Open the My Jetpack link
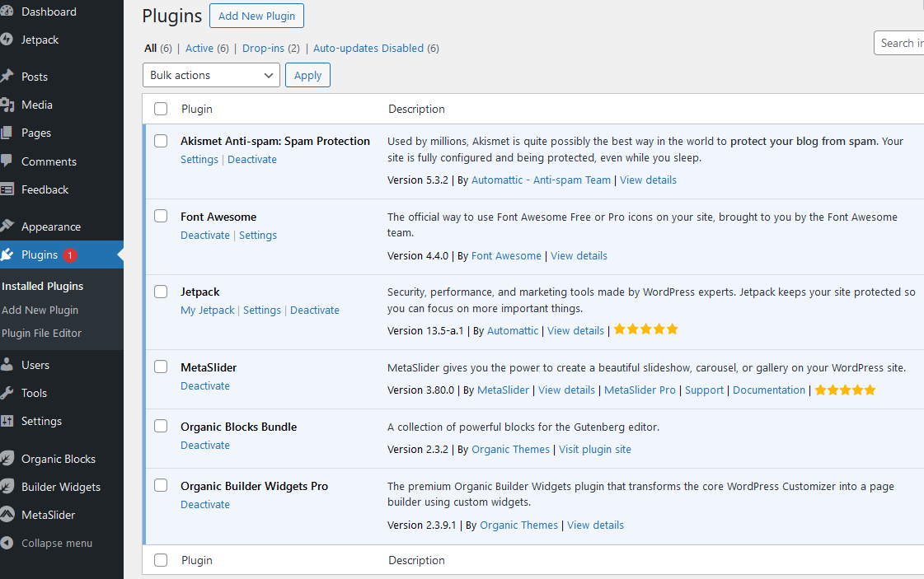This screenshot has height=579, width=924. point(208,311)
